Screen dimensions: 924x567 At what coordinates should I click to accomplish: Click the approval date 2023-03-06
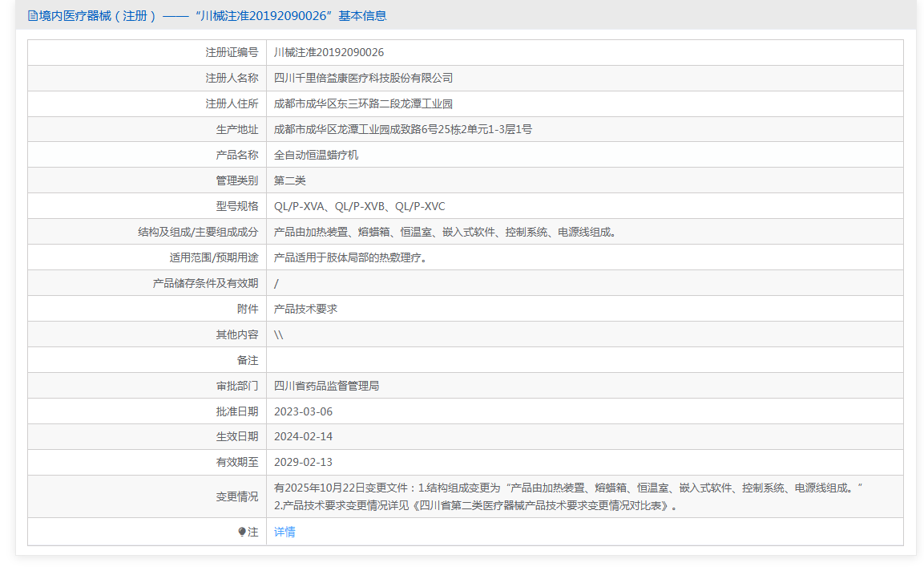[x=303, y=412]
